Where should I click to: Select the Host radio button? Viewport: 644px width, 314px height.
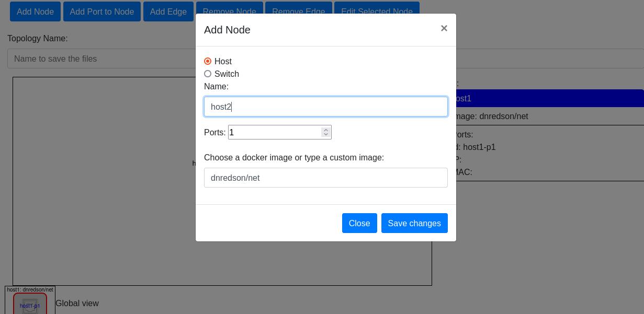[x=208, y=61]
